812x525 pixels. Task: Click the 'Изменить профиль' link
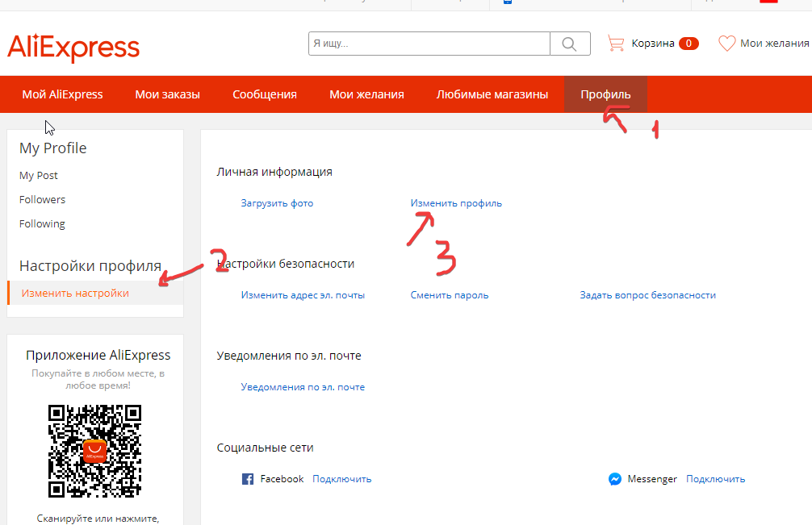pyautogui.click(x=456, y=203)
